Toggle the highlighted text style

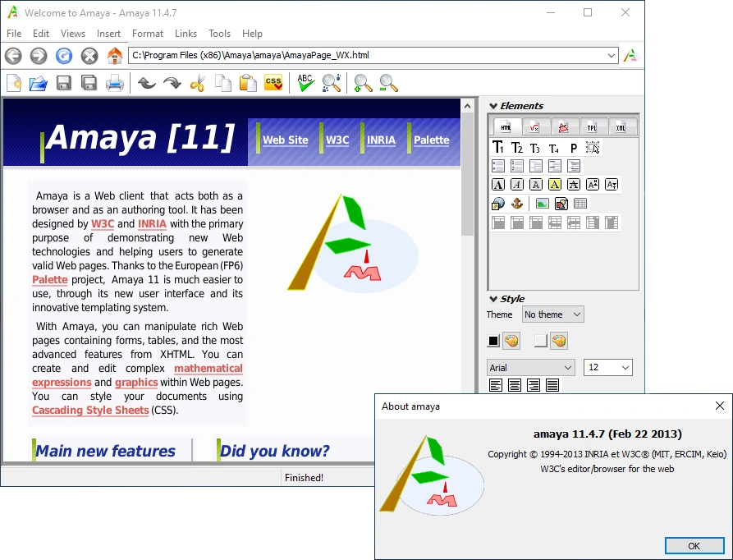[x=554, y=184]
